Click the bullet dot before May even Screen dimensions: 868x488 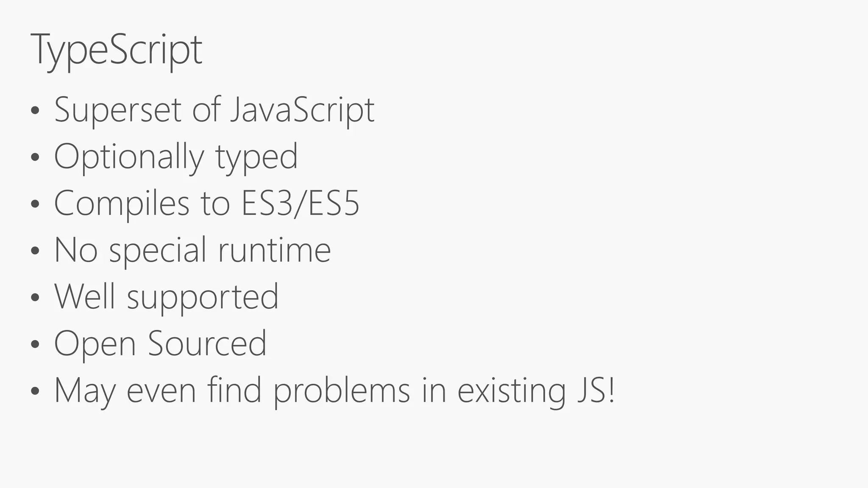coord(35,391)
